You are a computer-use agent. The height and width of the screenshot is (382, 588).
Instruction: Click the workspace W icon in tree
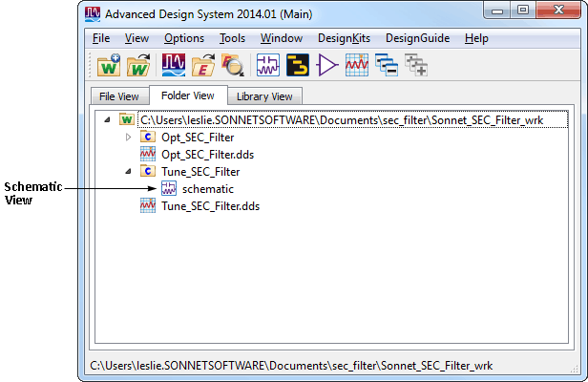(127, 119)
